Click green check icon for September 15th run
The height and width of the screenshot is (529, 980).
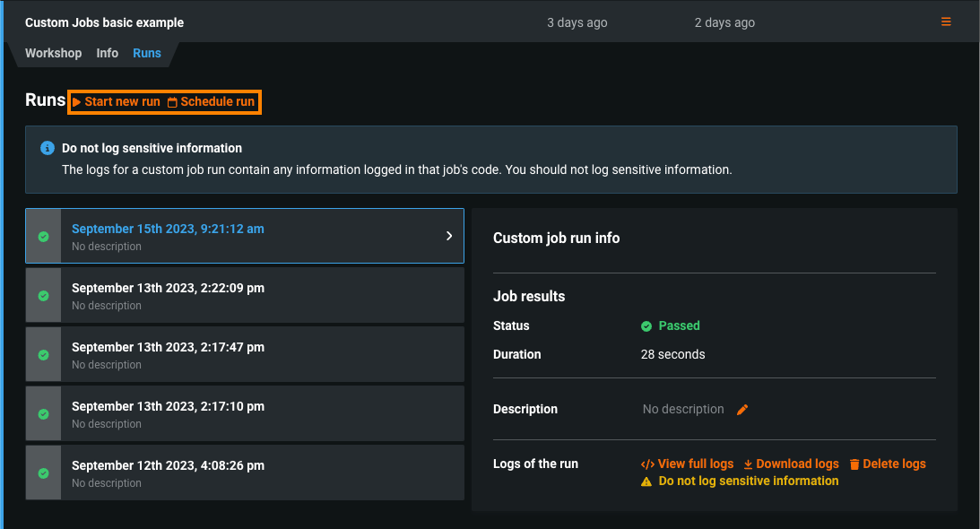pos(43,237)
